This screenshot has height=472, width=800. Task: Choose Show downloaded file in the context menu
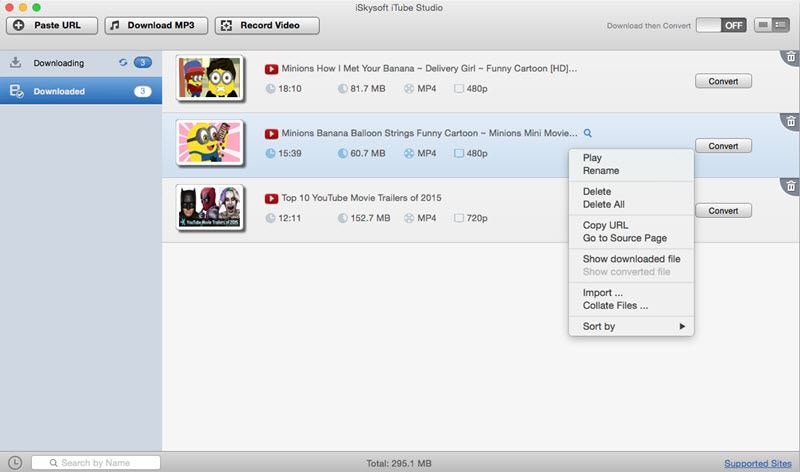(631, 259)
